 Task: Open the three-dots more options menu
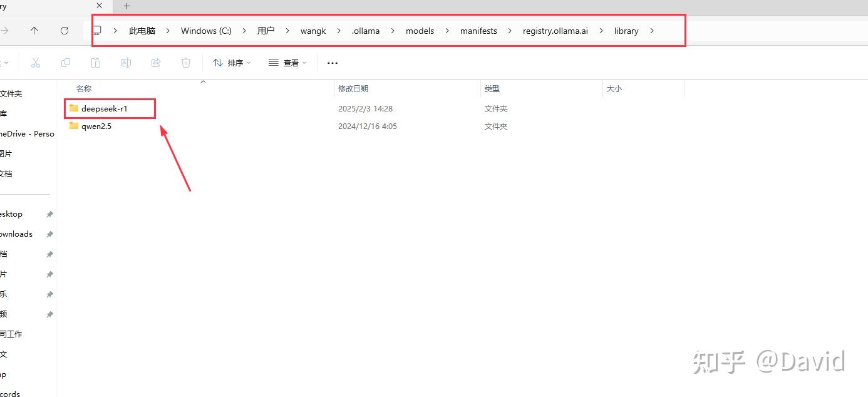click(x=333, y=63)
